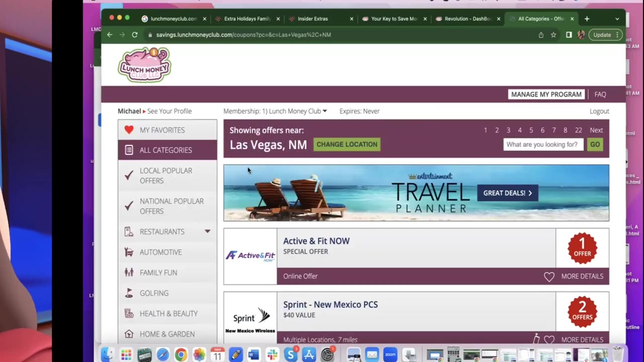Go to results page 22
Image resolution: width=644 pixels, height=362 pixels.
pyautogui.click(x=579, y=130)
